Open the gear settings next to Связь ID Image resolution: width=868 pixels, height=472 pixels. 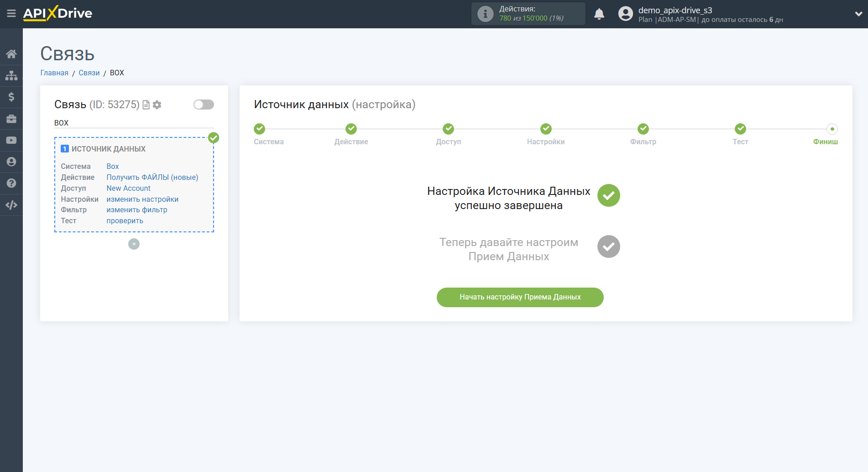(x=157, y=105)
